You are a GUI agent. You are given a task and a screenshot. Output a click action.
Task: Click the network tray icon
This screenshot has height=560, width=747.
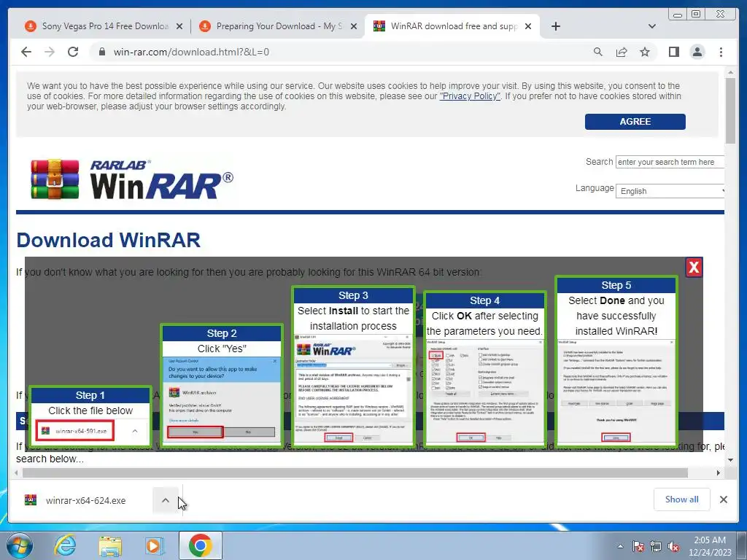coord(656,546)
